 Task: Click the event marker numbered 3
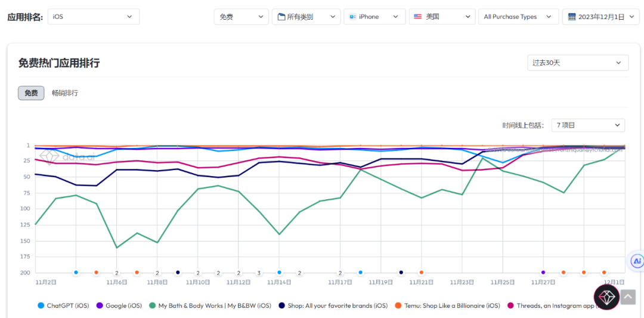[259, 273]
